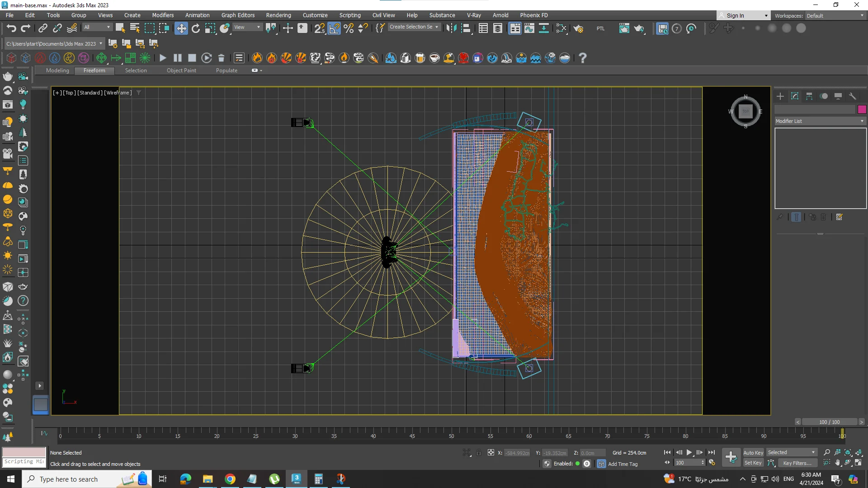Toggle Auto Key animation mode
The image size is (868, 488).
pyautogui.click(x=753, y=452)
